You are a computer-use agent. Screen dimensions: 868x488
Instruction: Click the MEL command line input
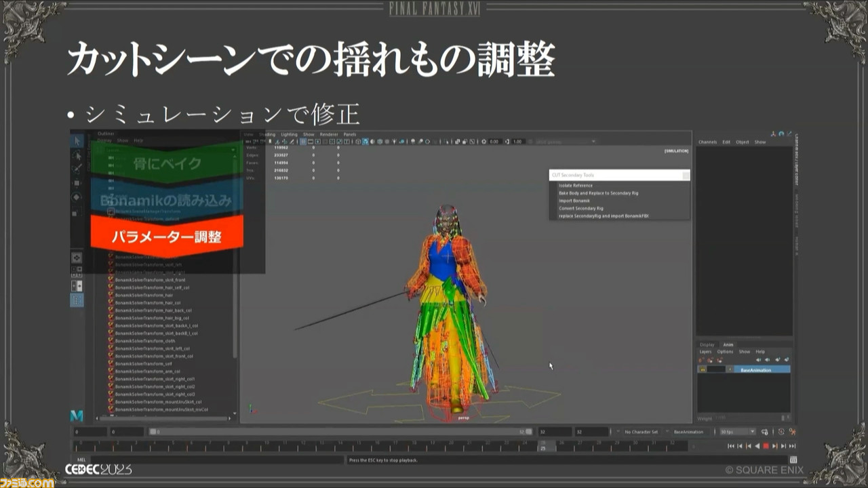[x=217, y=460]
